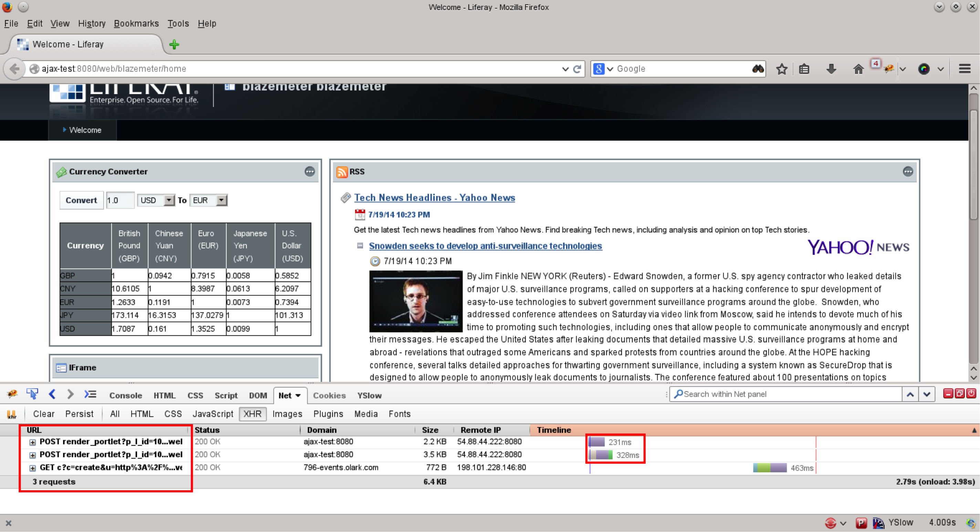Toggle the XHR net filter

252,414
